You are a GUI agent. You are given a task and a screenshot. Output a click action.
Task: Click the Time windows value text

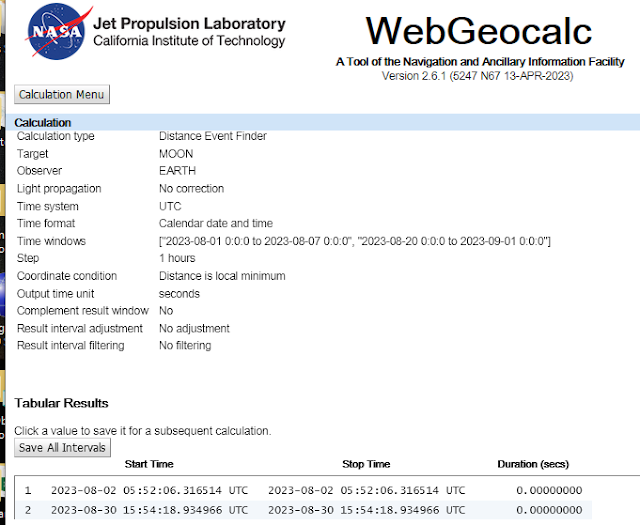point(355,241)
